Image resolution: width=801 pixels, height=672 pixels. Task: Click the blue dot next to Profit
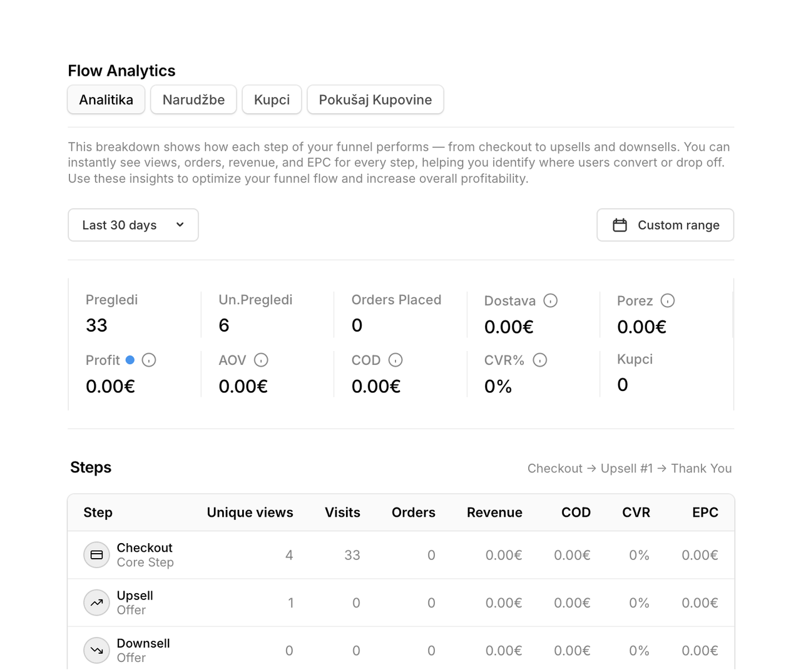pos(130,360)
